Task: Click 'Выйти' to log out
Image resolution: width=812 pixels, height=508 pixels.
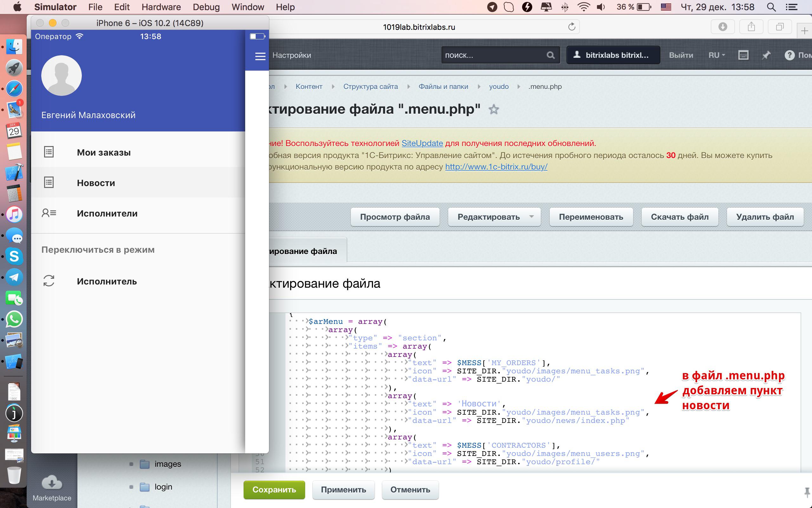Action: [x=681, y=55]
